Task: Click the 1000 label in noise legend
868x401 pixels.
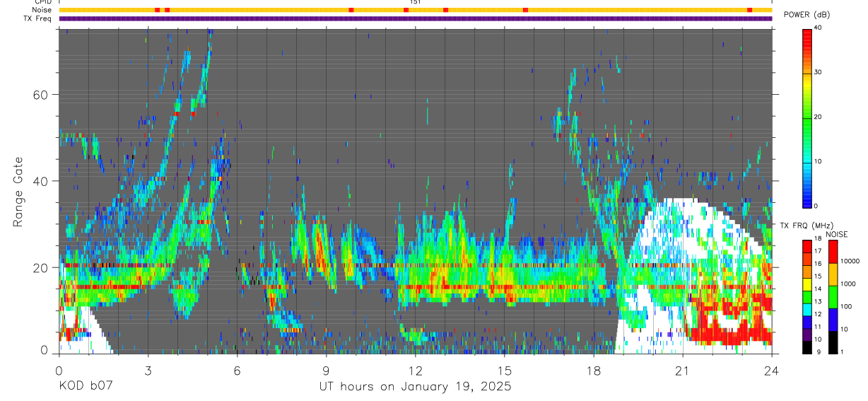Action: coord(848,284)
